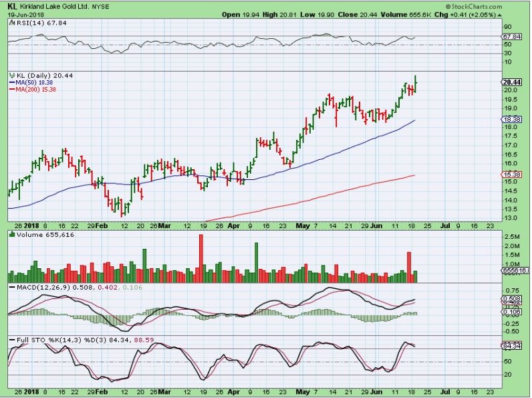Click the 14.5 price axis label

[x=511, y=191]
